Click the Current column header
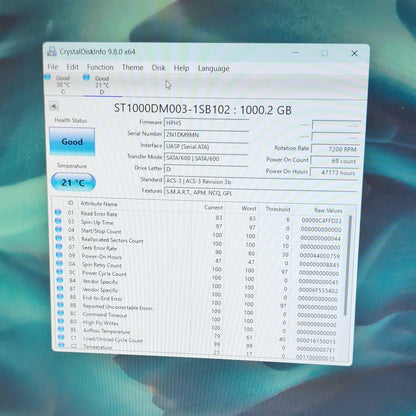Image resolution: width=416 pixels, height=416 pixels. (x=213, y=207)
